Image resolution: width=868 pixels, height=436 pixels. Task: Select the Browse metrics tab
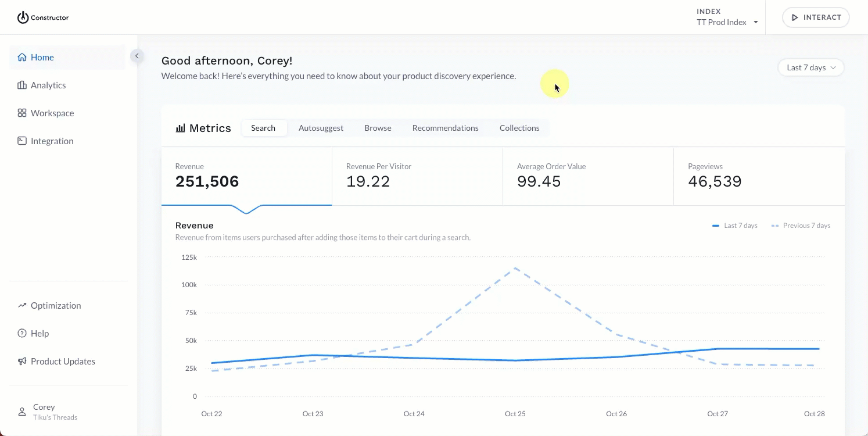[378, 128]
